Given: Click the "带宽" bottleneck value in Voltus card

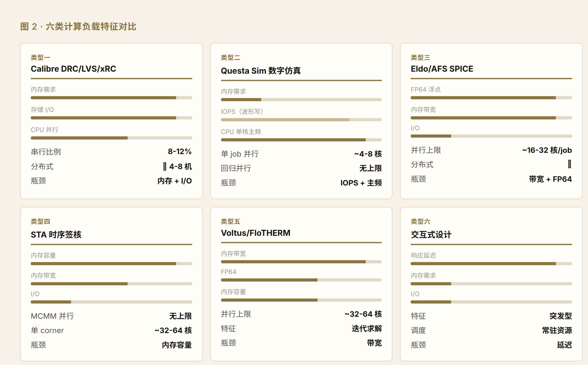Looking at the screenshot, I should (374, 343).
